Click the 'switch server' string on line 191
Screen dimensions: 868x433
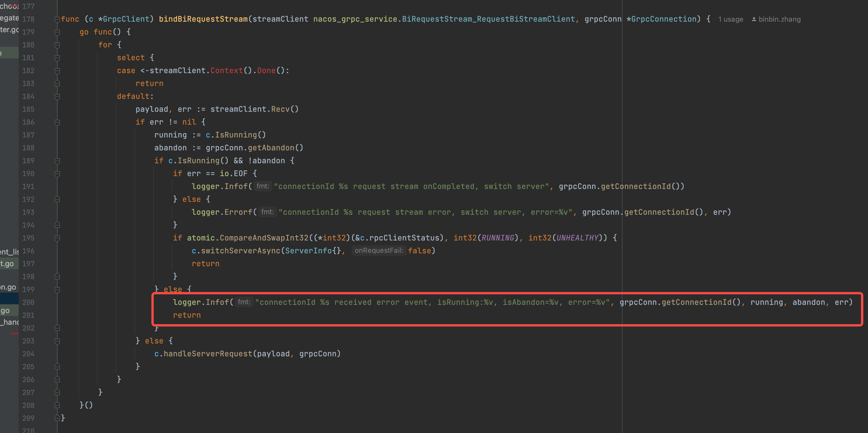click(x=514, y=186)
